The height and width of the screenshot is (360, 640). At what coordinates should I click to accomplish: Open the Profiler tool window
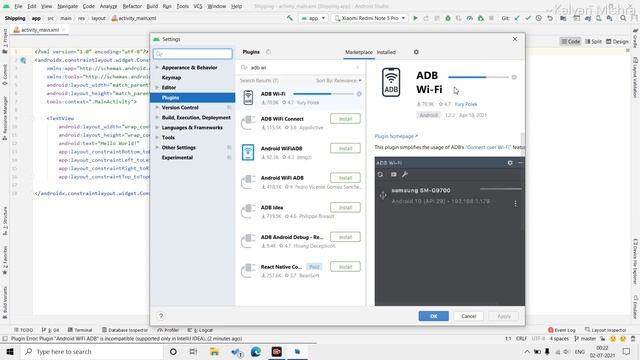tap(168, 330)
